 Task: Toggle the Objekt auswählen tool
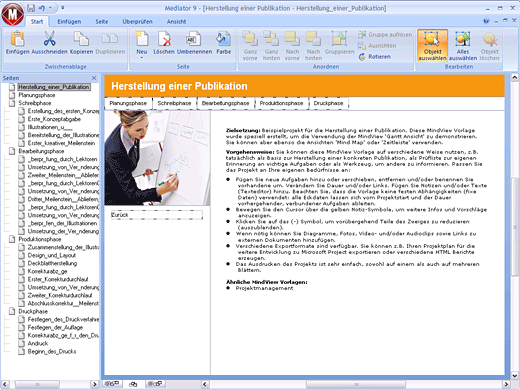coord(432,45)
